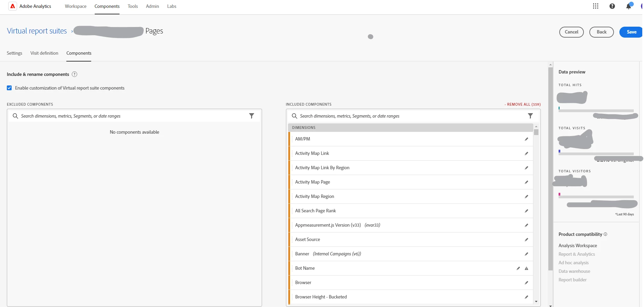Open the Labs menu
The height and width of the screenshot is (307, 644).
(172, 6)
